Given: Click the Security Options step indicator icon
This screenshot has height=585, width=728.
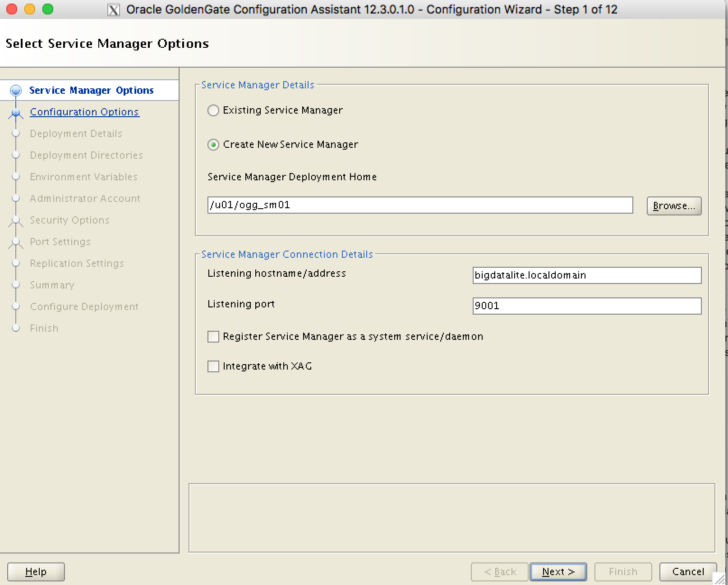Looking at the screenshot, I should (16, 220).
